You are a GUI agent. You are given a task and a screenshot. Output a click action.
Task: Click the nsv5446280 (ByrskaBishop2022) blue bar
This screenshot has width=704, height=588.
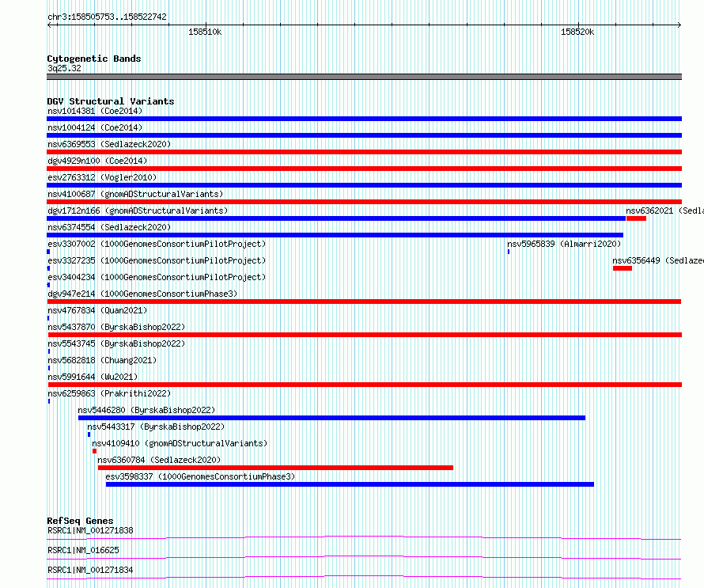[331, 418]
